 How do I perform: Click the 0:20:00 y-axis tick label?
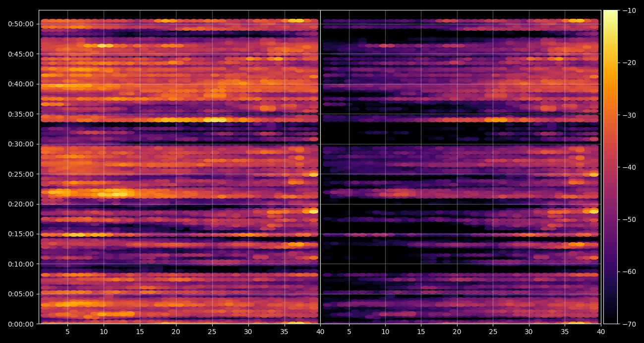pyautogui.click(x=20, y=204)
